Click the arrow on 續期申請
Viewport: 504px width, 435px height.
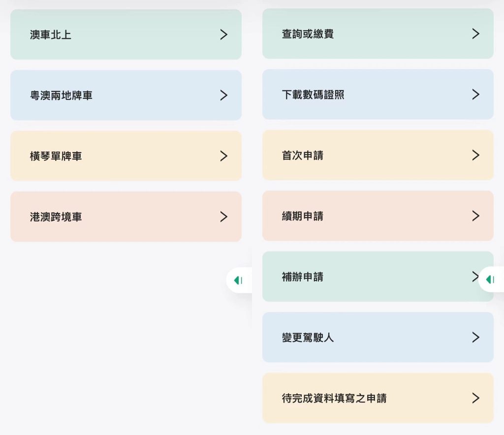475,216
